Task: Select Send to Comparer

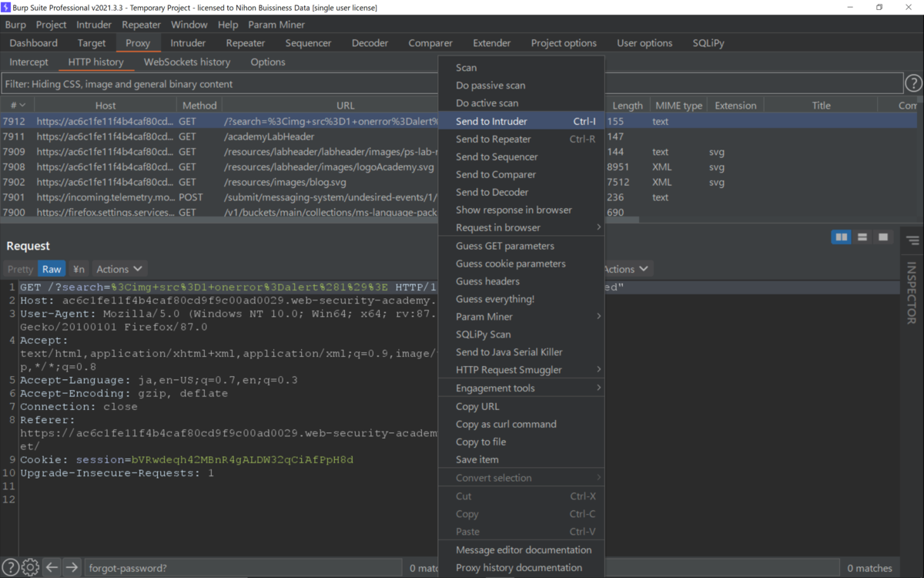Action: coord(521,174)
